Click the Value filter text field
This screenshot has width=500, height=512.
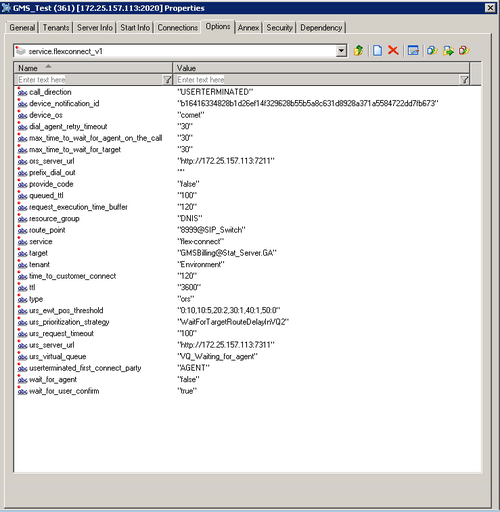(317, 80)
